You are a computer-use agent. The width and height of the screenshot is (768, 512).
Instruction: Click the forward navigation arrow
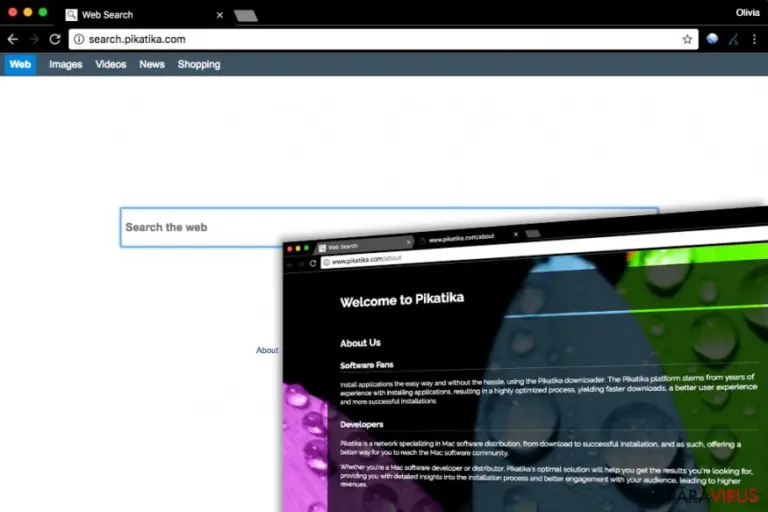[x=34, y=39]
